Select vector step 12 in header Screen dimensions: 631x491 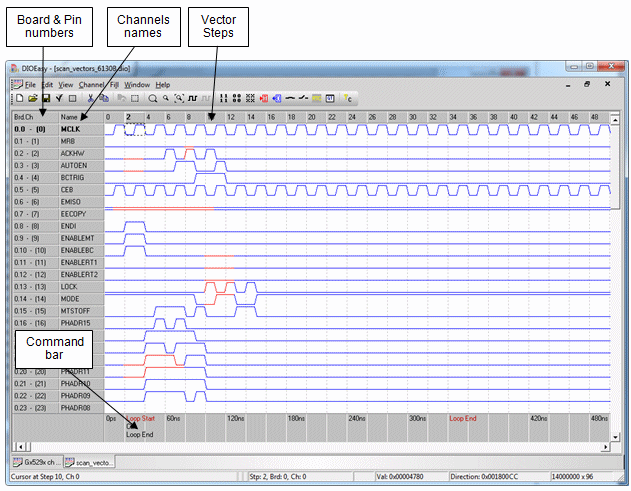pos(231,117)
